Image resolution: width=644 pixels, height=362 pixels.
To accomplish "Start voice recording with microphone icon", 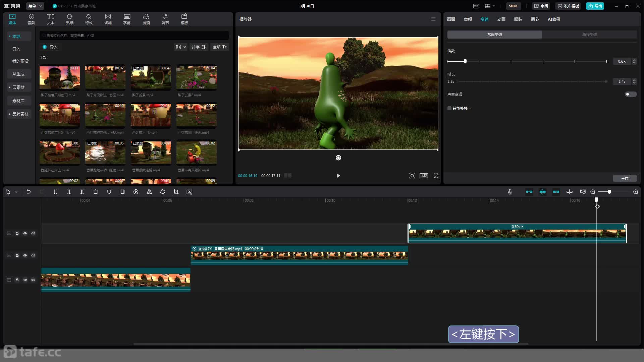I will pyautogui.click(x=510, y=192).
